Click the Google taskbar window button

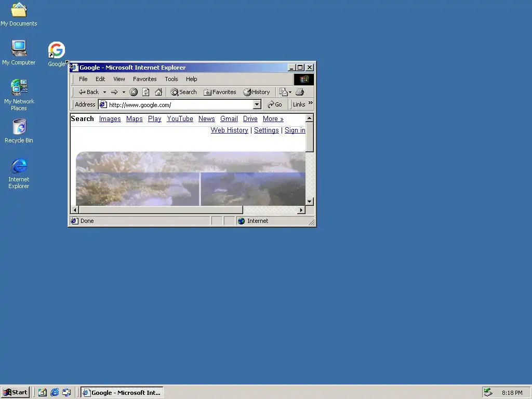[122, 393]
